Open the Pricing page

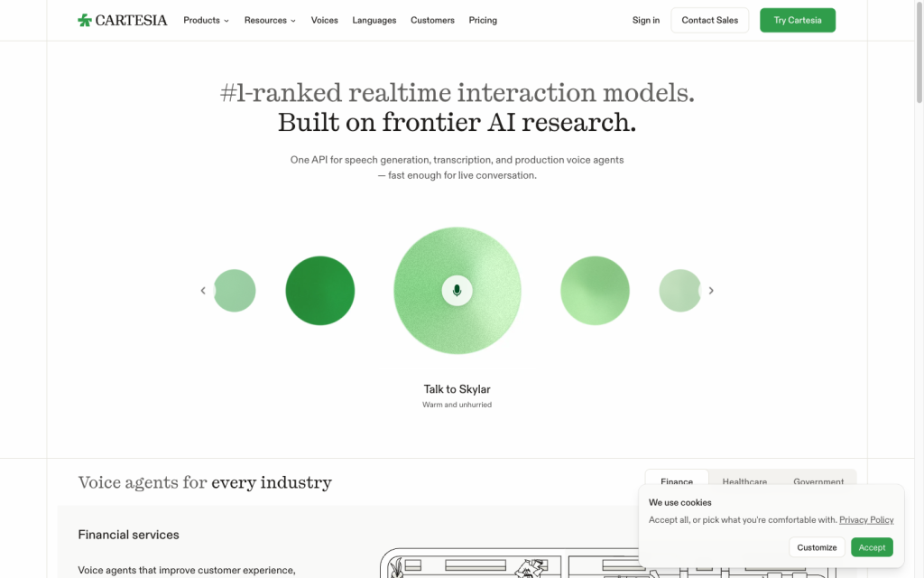pyautogui.click(x=483, y=20)
